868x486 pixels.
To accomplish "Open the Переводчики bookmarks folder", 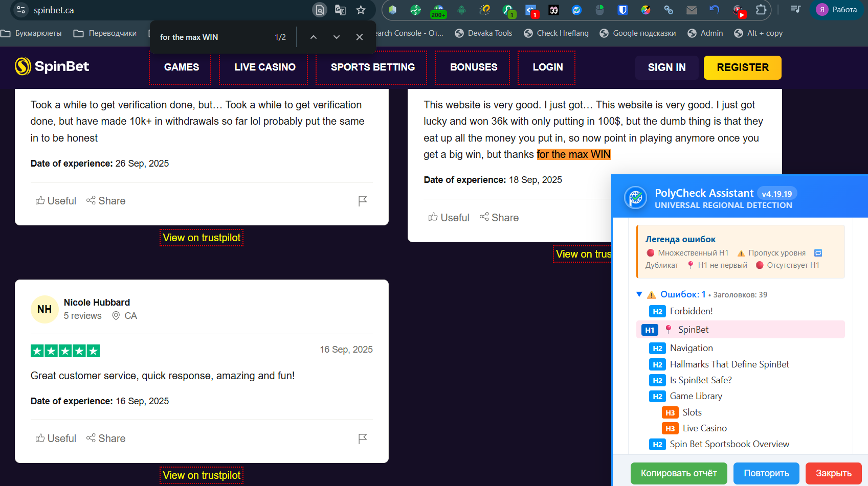I will coord(105,33).
